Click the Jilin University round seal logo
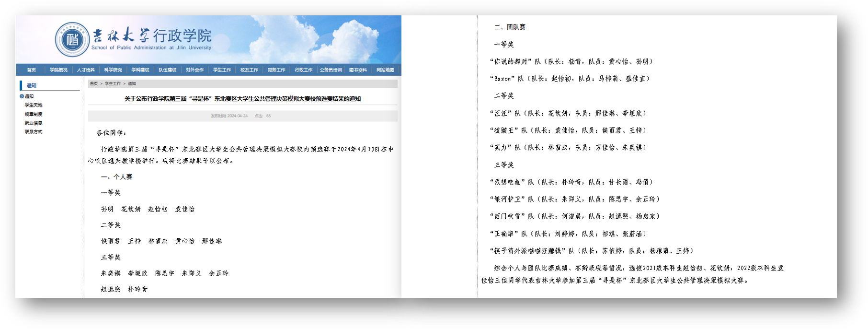 coord(72,39)
